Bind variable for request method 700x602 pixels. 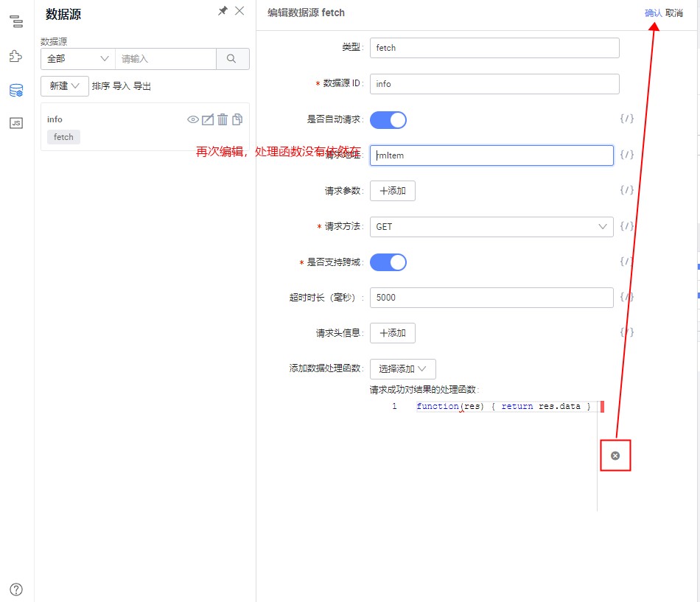coord(626,226)
